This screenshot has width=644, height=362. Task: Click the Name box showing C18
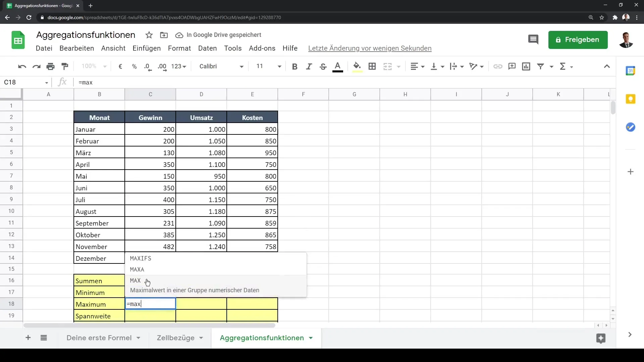26,82
